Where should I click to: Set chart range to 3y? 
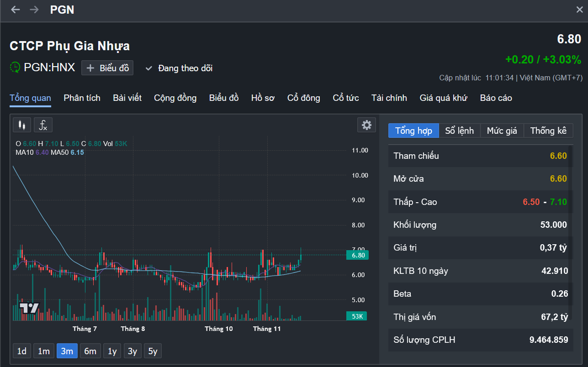pyautogui.click(x=132, y=351)
